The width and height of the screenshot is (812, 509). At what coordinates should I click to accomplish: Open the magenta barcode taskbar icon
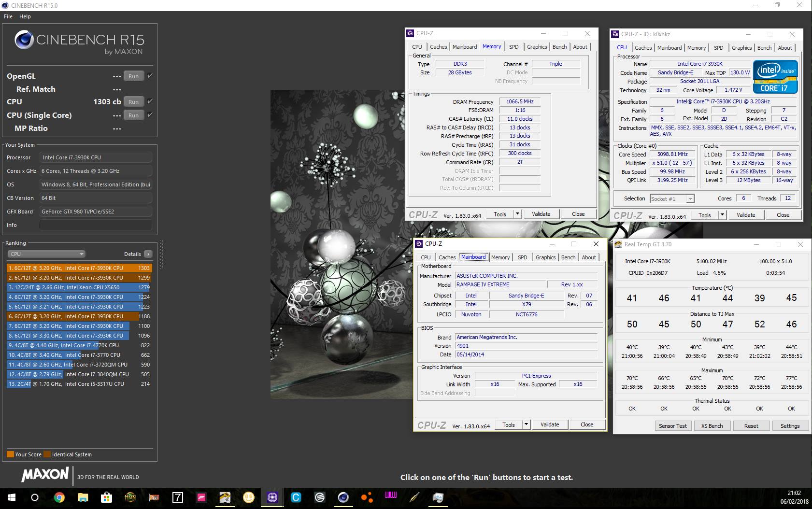click(390, 496)
